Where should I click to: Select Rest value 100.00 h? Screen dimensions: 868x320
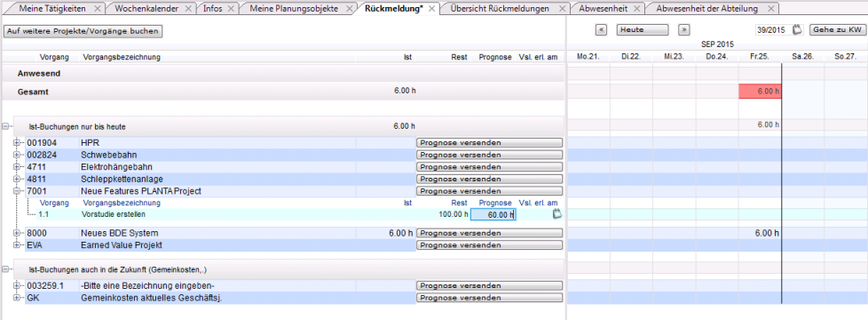(x=454, y=214)
